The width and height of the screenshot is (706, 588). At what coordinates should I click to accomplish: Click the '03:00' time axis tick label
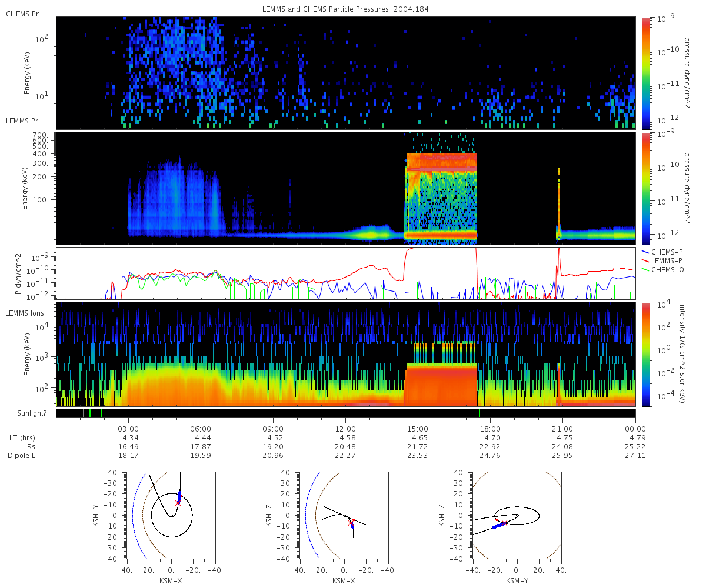pyautogui.click(x=128, y=428)
